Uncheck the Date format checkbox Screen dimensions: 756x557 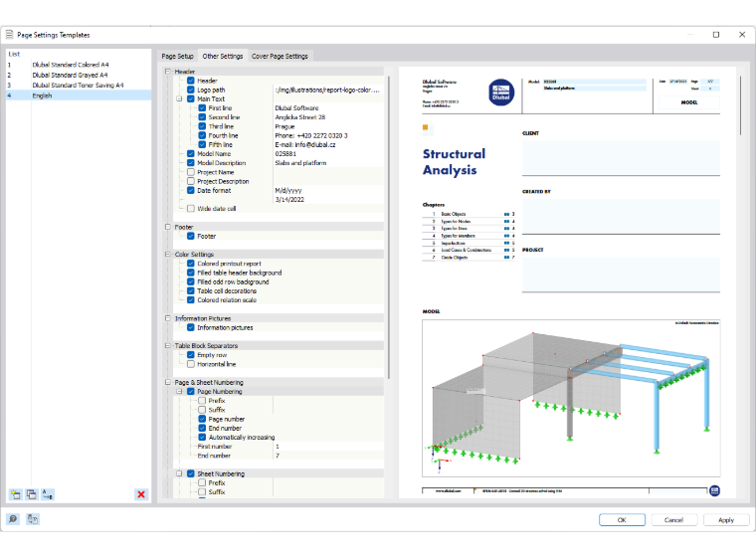191,191
